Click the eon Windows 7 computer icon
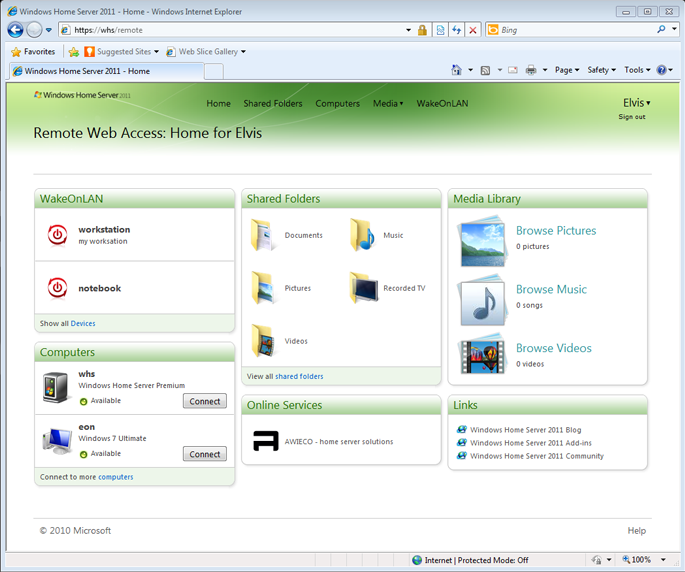Image resolution: width=685 pixels, height=572 pixels. pos(57,440)
